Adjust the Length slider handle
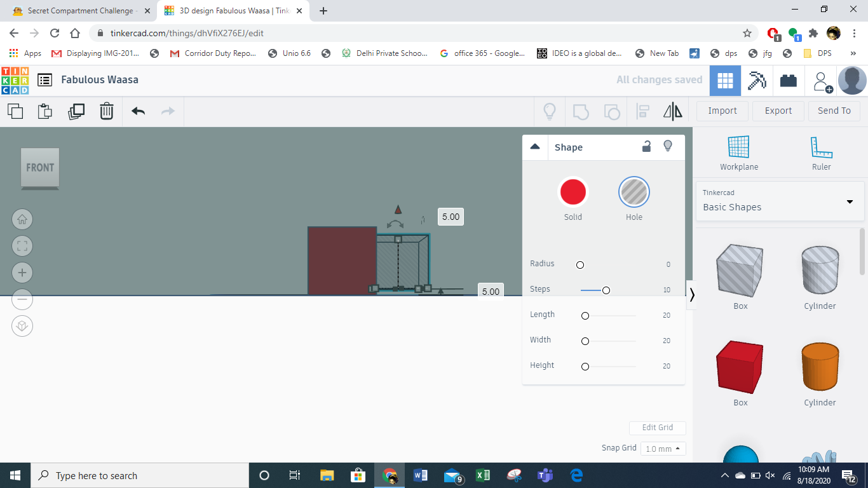The image size is (868, 488). (585, 316)
